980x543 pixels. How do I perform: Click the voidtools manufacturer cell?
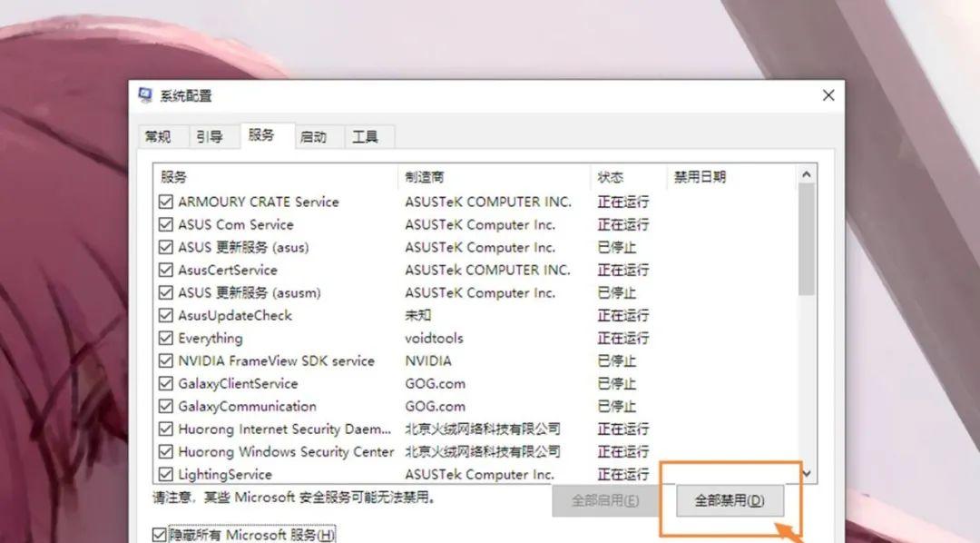(x=434, y=338)
